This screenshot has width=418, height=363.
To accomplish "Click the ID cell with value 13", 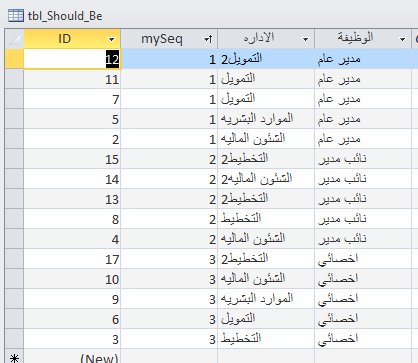I will [72, 199].
